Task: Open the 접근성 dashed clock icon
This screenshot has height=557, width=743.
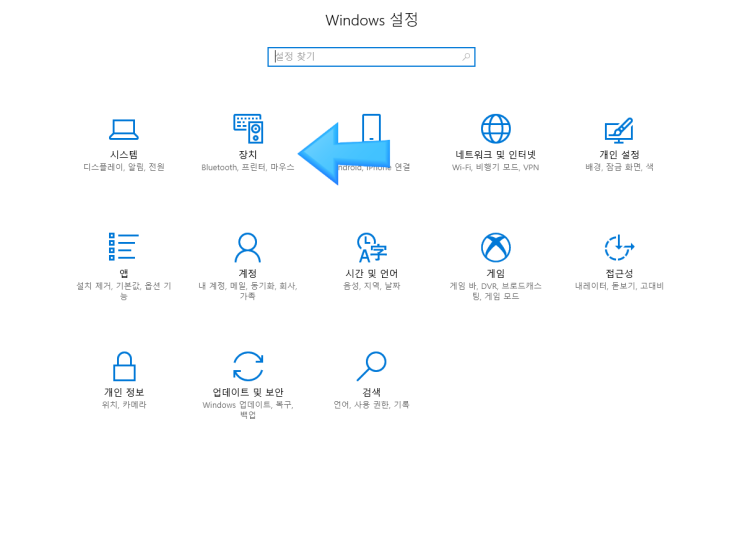Action: click(x=619, y=247)
